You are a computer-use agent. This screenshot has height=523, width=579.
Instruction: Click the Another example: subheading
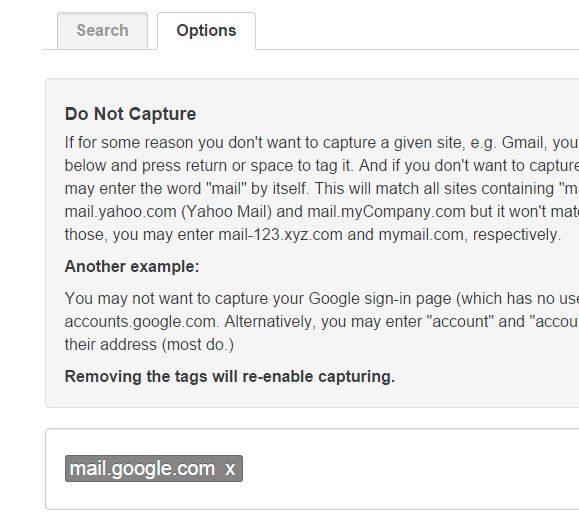coord(132,266)
